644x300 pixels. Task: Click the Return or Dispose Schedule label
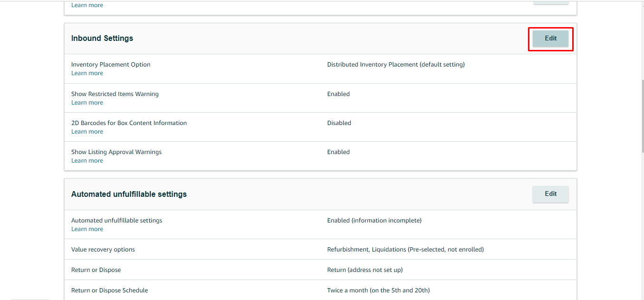click(x=109, y=290)
